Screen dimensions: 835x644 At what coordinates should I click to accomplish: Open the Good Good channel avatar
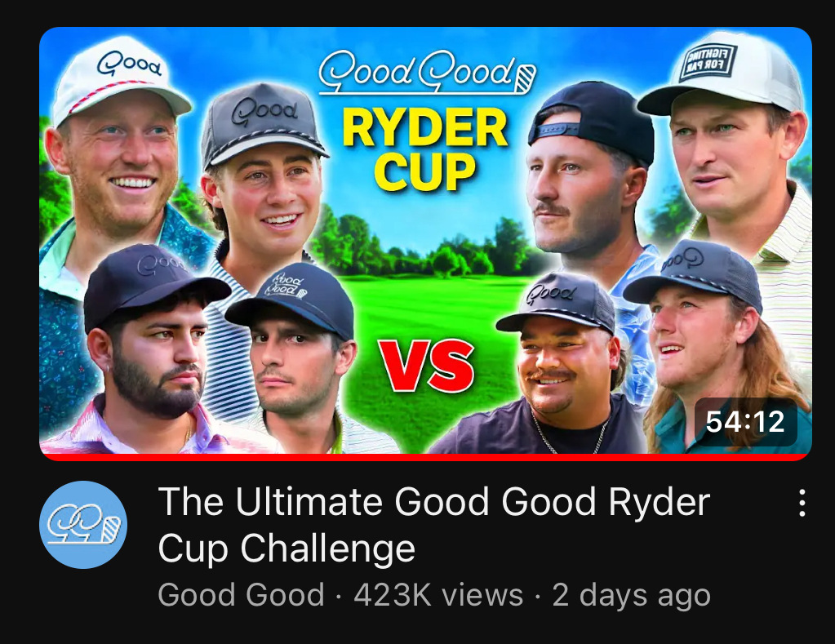pyautogui.click(x=83, y=525)
